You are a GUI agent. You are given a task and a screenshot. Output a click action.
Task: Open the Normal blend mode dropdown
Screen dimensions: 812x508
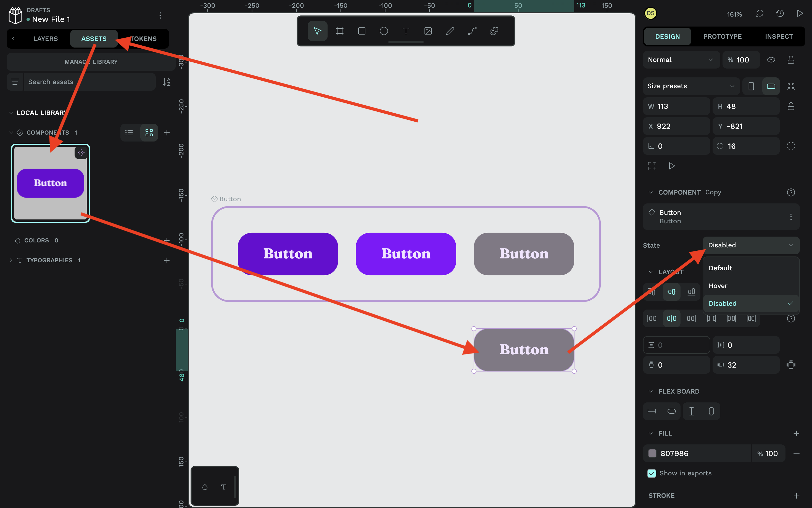[681, 59]
